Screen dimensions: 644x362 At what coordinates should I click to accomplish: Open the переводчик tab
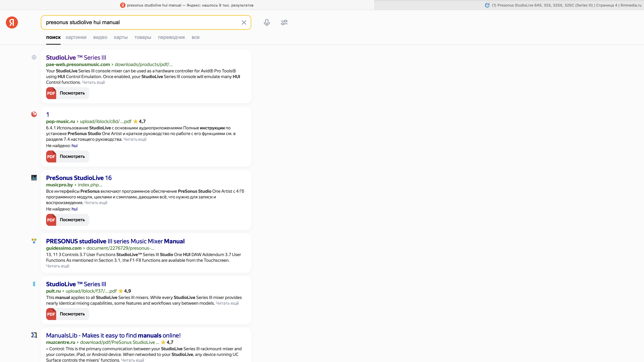pos(172,37)
